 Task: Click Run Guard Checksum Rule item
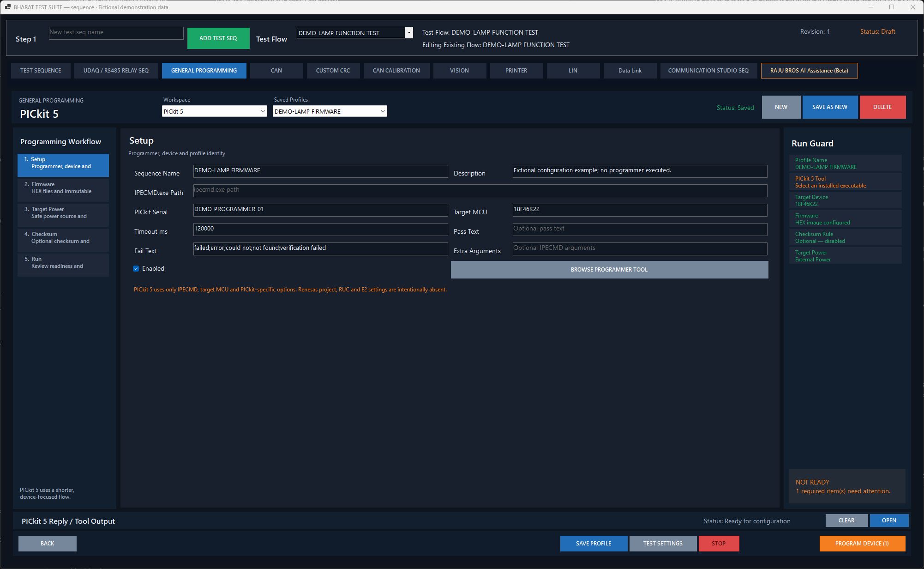(x=846, y=237)
